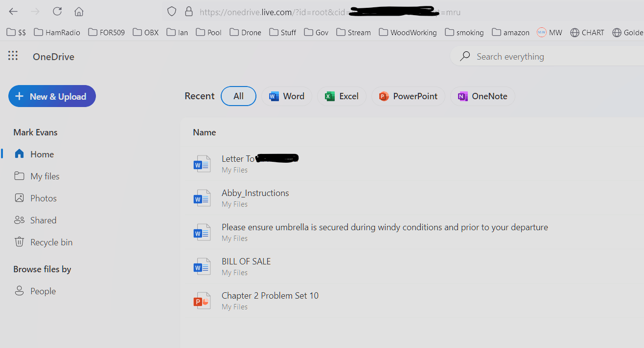
Task: Click the OneDrive title link
Action: tap(53, 57)
